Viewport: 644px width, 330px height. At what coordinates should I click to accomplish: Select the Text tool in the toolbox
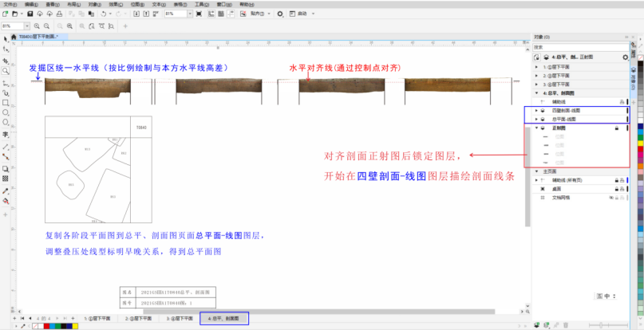[6, 135]
